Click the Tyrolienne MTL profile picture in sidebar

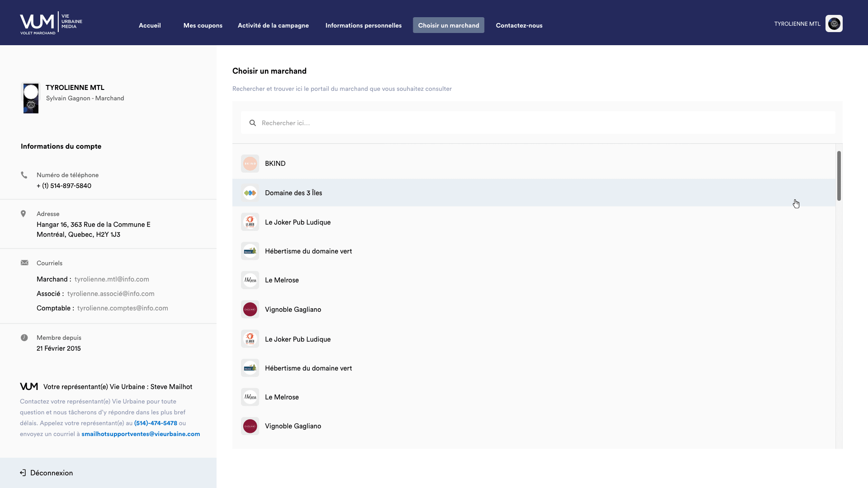tap(31, 98)
